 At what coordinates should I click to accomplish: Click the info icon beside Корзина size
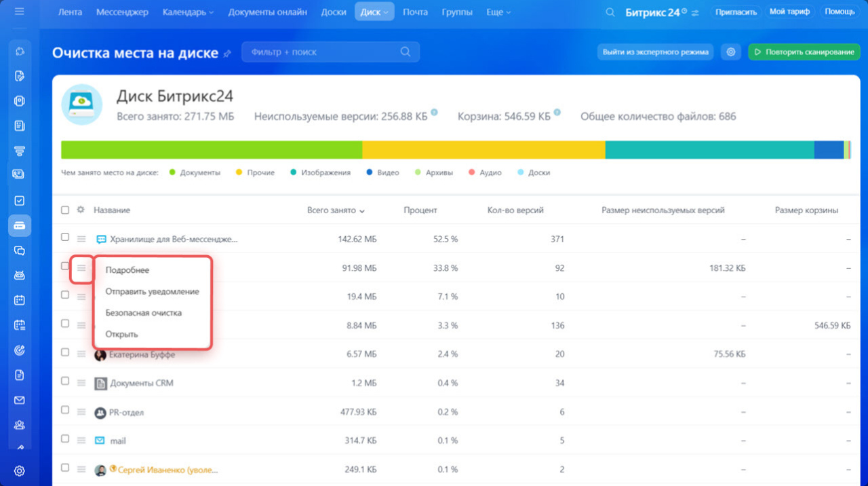[x=557, y=112]
